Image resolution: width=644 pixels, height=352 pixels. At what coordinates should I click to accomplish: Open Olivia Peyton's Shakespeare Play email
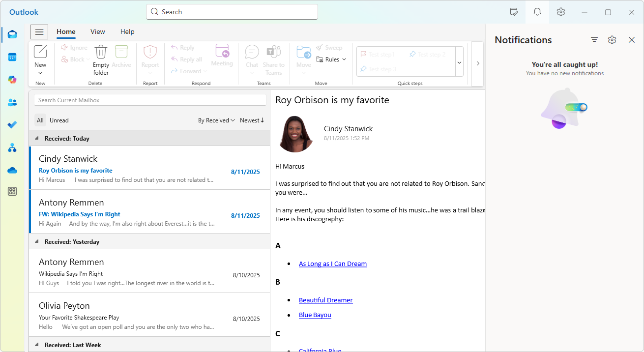click(149, 315)
